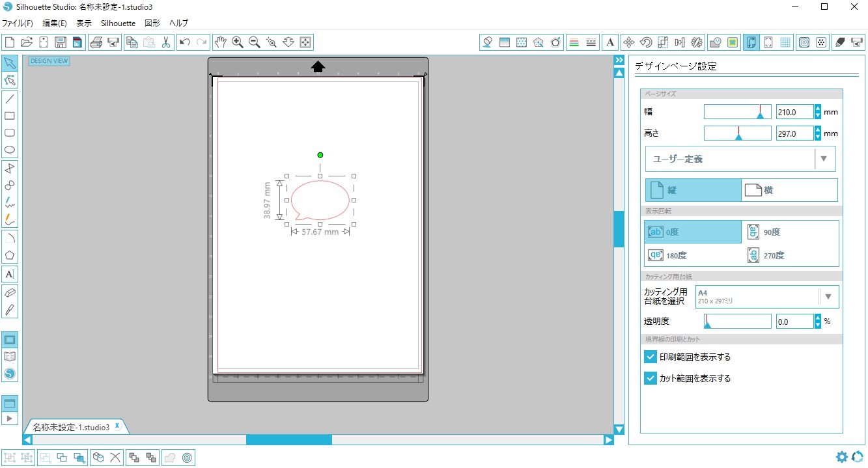This screenshot has width=868, height=468.
Task: Activate the Pan hand tool
Action: [x=221, y=42]
